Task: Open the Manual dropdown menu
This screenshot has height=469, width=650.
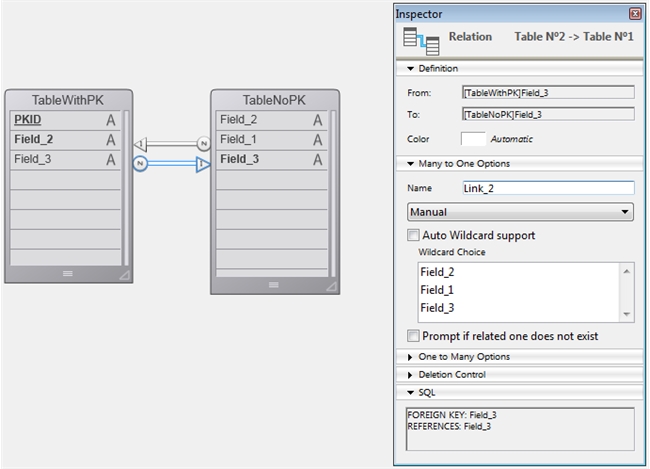Action: click(521, 212)
